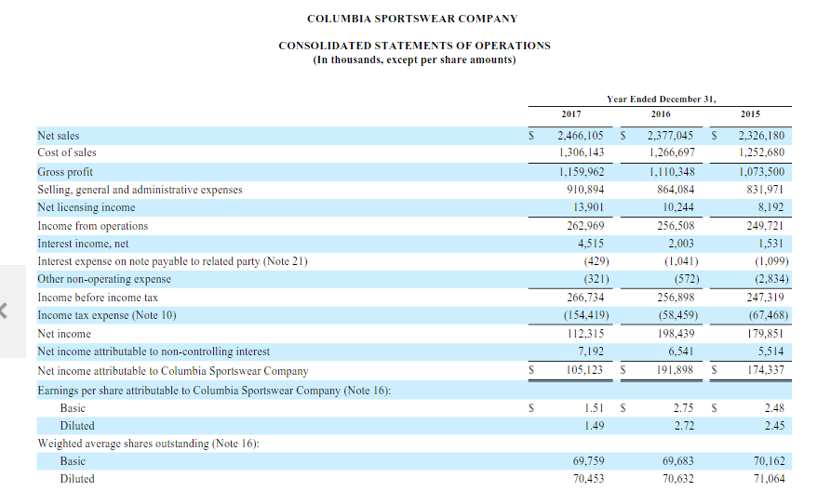
Task: Click diluted EPS value 1.49
Action: point(594,426)
